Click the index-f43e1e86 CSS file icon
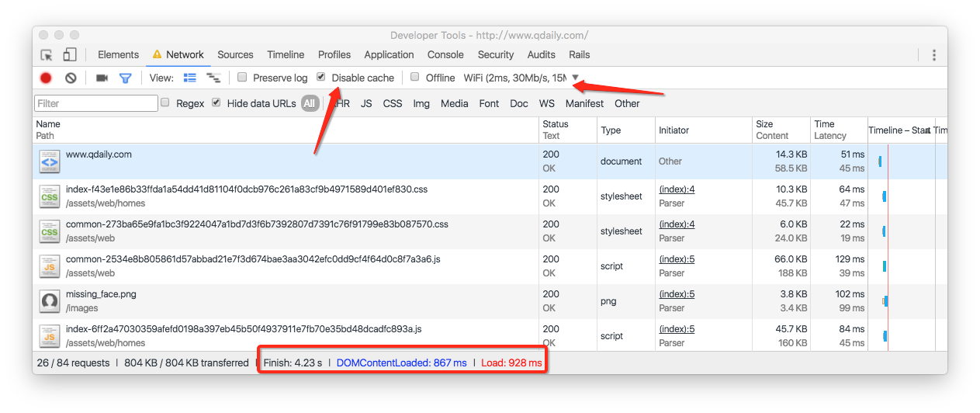The width and height of the screenshot is (980, 413). click(x=50, y=196)
